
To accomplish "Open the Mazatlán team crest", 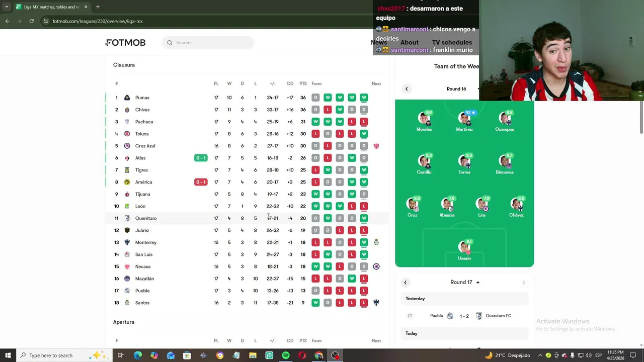I will 127,279.
